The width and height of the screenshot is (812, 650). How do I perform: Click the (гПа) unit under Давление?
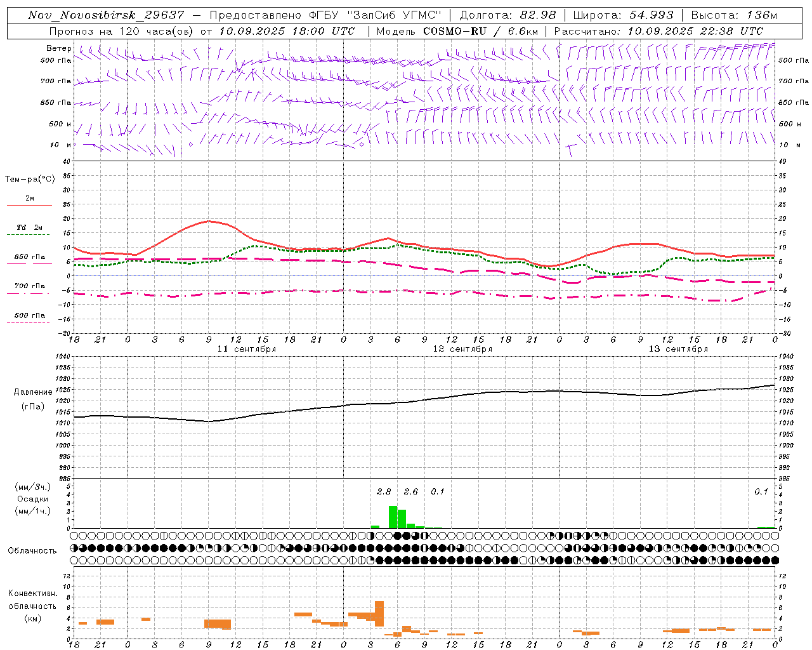pos(33,407)
